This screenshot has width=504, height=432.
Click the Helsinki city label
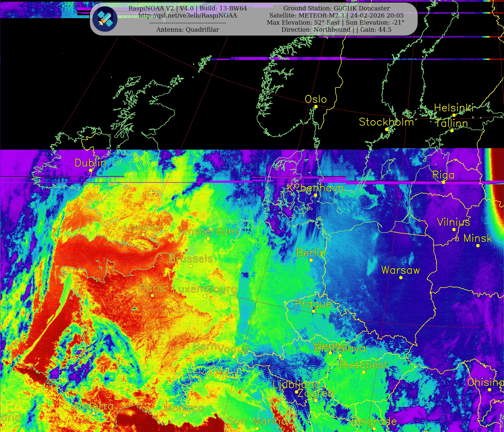pyautogui.click(x=454, y=108)
